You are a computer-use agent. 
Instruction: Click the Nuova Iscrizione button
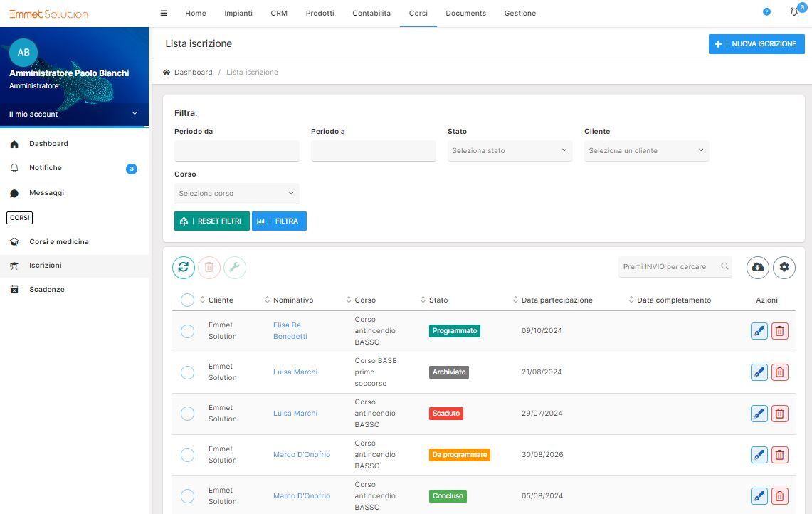[756, 44]
